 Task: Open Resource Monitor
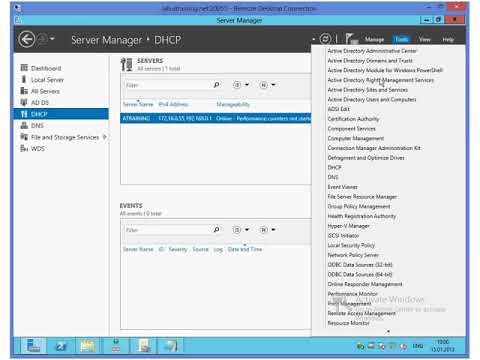coord(348,323)
